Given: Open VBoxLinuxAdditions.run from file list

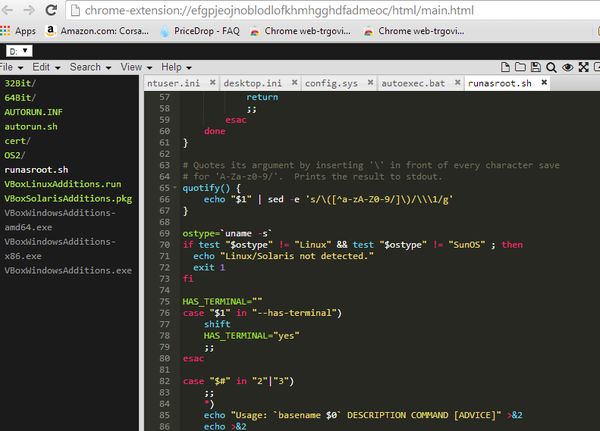Looking at the screenshot, I should [62, 185].
